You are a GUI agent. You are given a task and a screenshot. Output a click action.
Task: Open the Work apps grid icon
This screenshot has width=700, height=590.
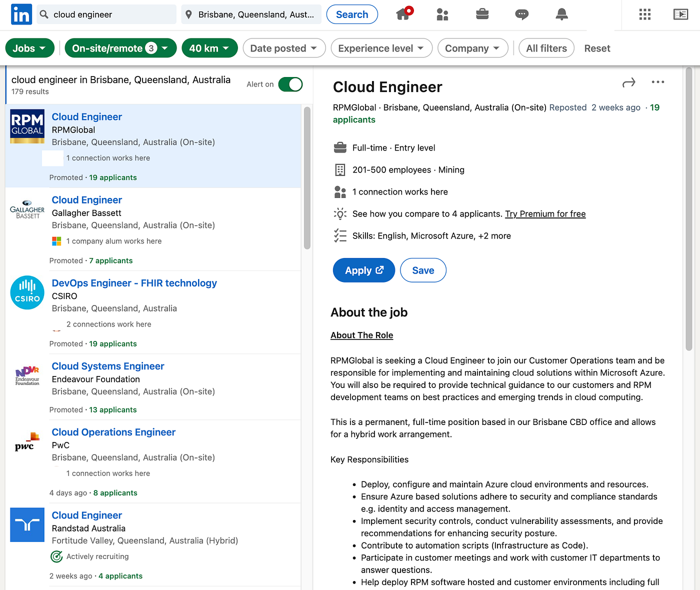[644, 14]
